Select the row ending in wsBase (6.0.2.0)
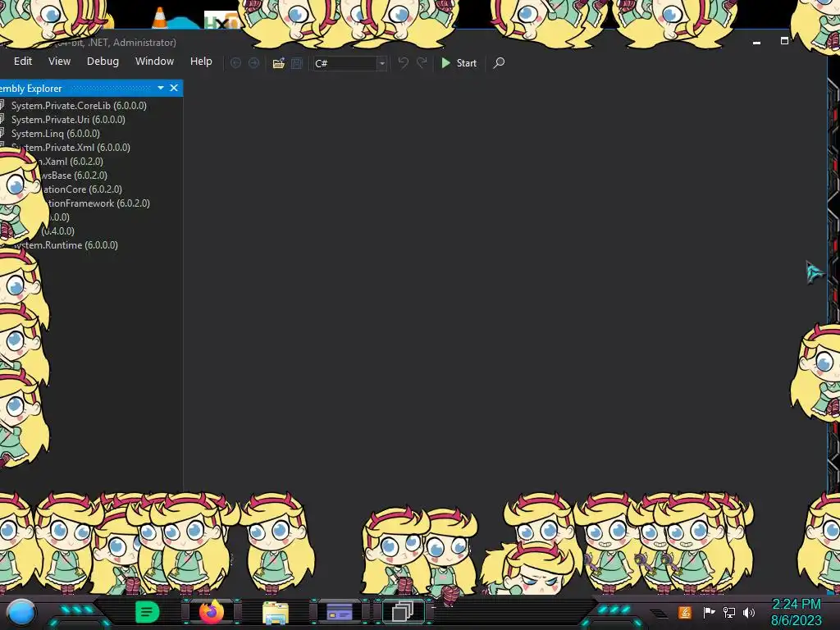The image size is (840, 630). 73,176
